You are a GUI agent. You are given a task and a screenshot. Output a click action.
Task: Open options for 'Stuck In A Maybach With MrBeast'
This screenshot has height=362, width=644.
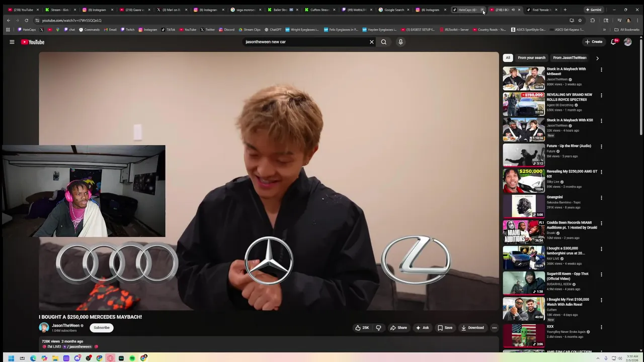[601, 70]
